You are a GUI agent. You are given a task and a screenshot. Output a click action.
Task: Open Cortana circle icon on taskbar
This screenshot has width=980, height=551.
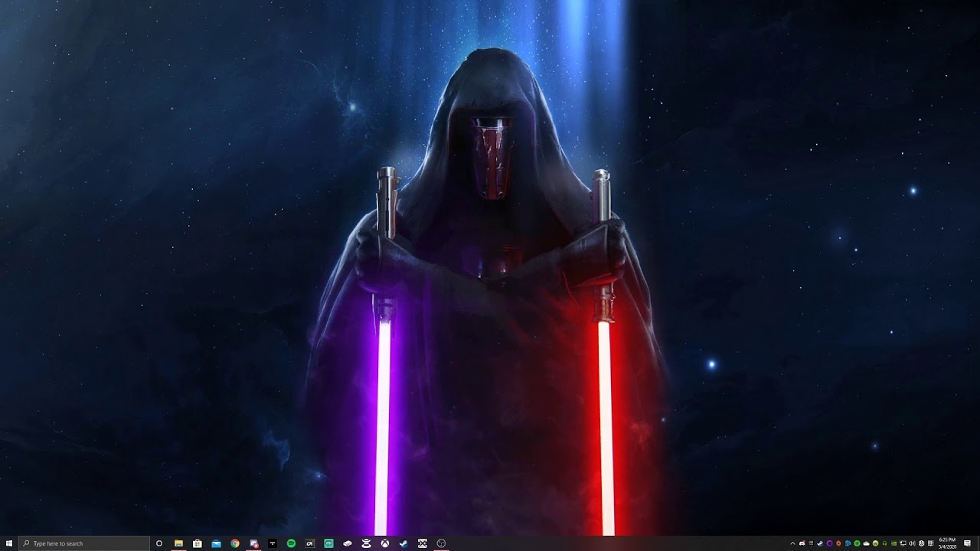click(159, 543)
